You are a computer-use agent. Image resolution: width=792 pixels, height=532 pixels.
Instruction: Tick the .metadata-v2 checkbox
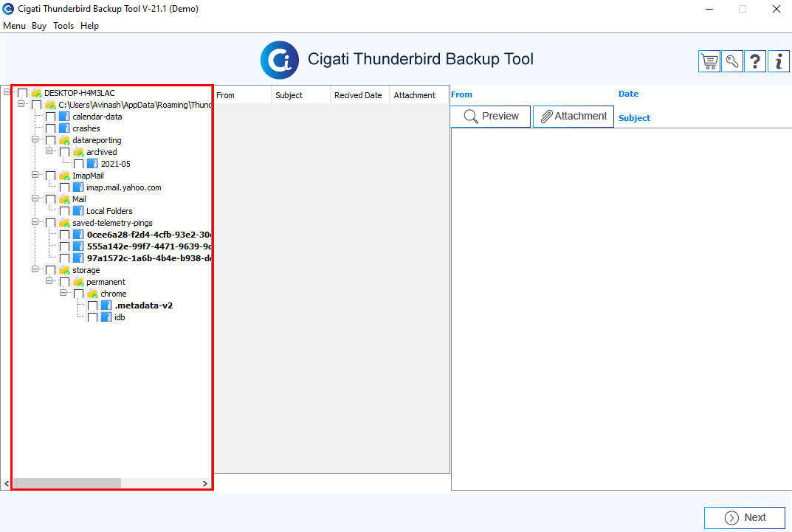pos(92,306)
